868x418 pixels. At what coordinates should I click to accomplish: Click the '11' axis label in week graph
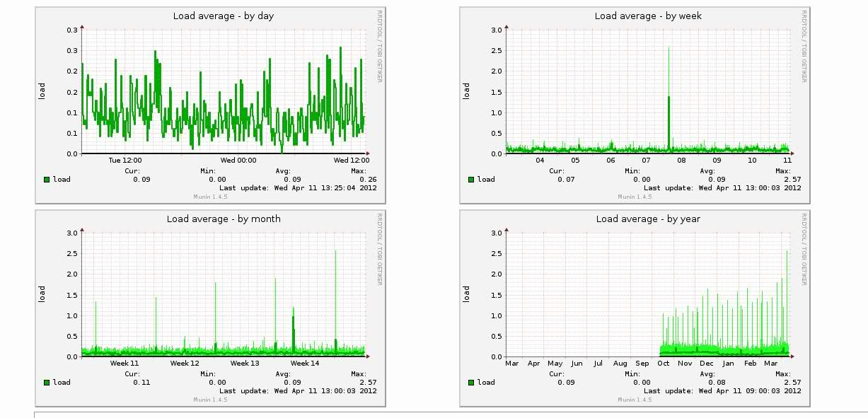[x=787, y=161]
